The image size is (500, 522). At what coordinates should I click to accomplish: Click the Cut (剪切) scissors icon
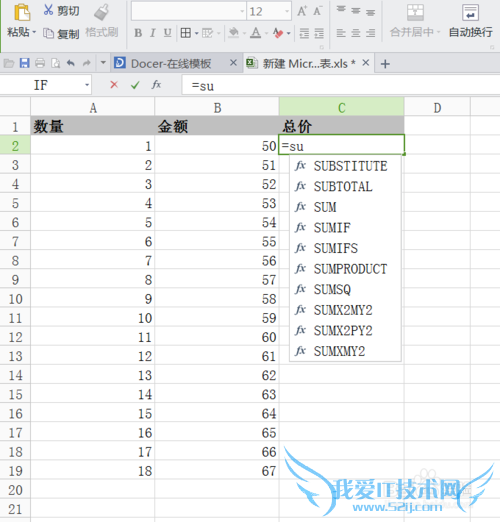tap(48, 10)
